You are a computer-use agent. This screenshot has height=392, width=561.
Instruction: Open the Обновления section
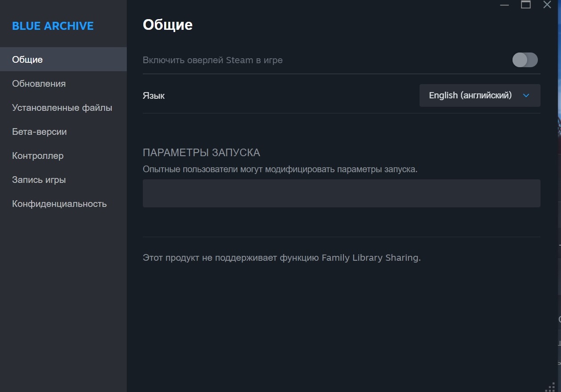pos(63,84)
